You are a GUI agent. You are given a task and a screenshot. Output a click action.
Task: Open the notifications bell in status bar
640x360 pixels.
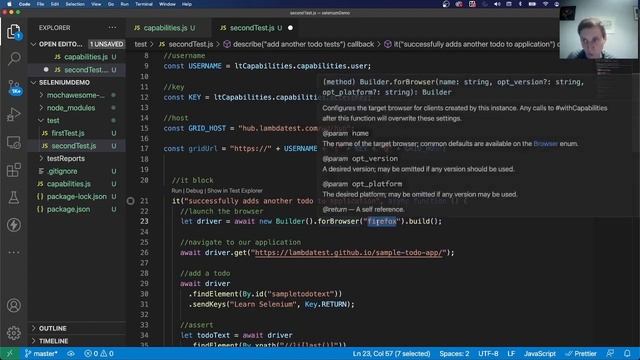(x=627, y=353)
